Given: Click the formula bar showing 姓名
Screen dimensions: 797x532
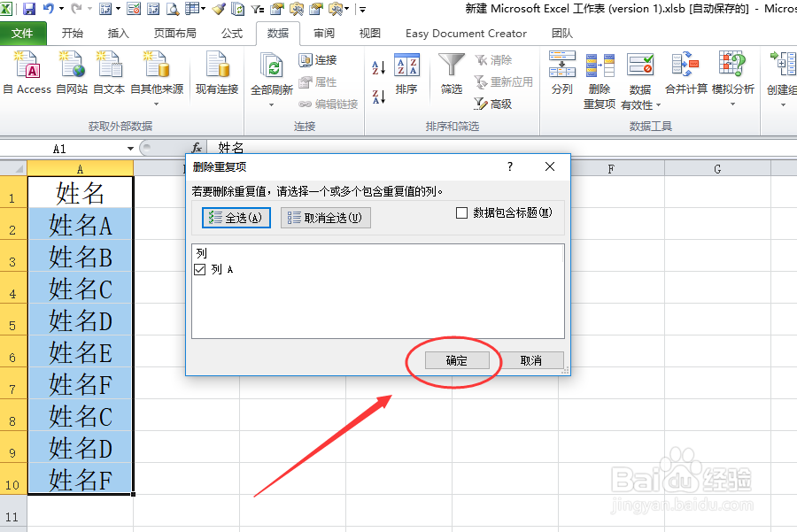Looking at the screenshot, I should coord(503,148).
